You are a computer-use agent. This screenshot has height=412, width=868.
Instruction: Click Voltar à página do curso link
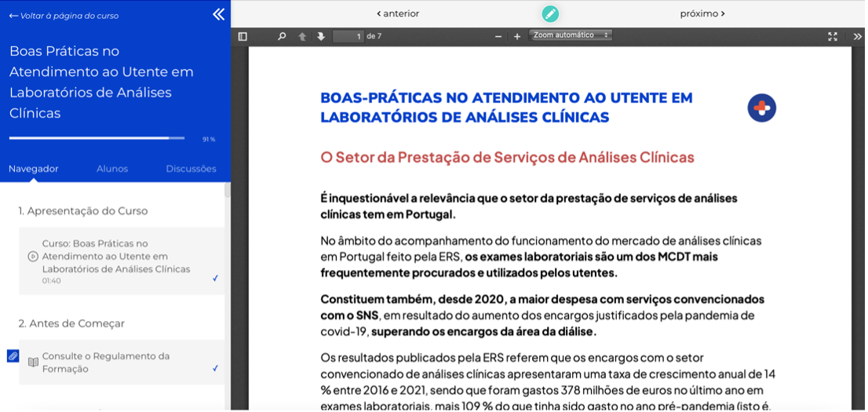(x=64, y=16)
